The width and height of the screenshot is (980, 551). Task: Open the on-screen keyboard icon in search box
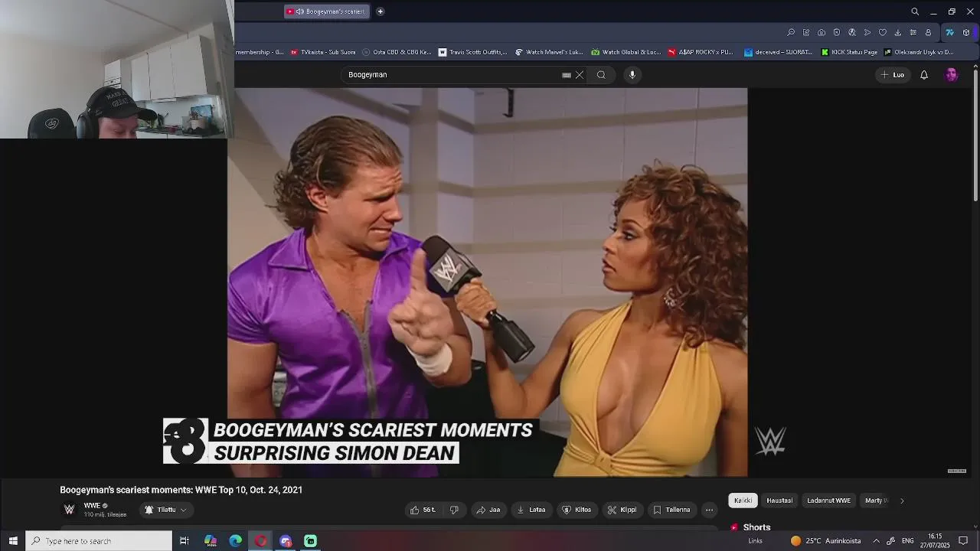pyautogui.click(x=567, y=75)
